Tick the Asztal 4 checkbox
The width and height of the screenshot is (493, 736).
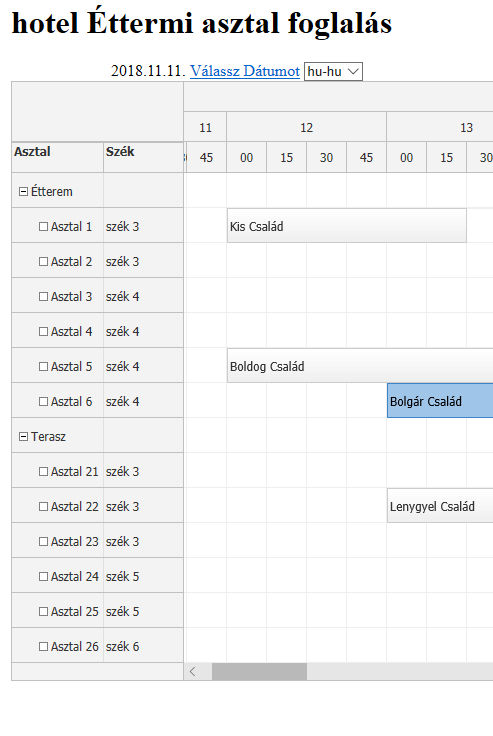(43, 332)
